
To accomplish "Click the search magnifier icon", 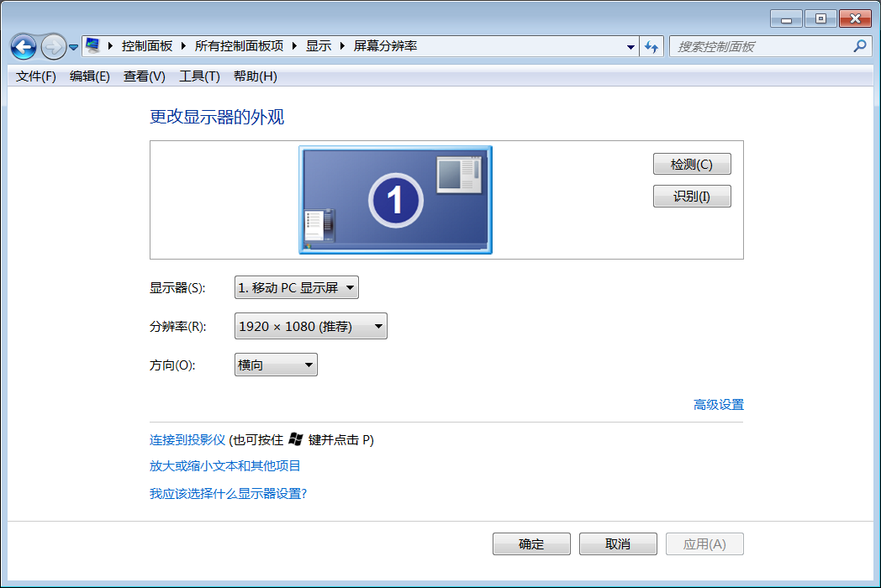I will [x=859, y=46].
